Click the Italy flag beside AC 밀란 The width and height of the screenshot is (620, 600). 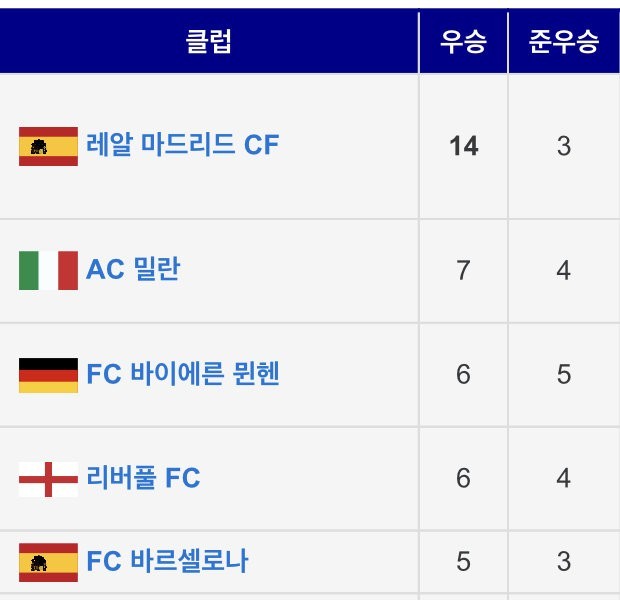tap(48, 270)
